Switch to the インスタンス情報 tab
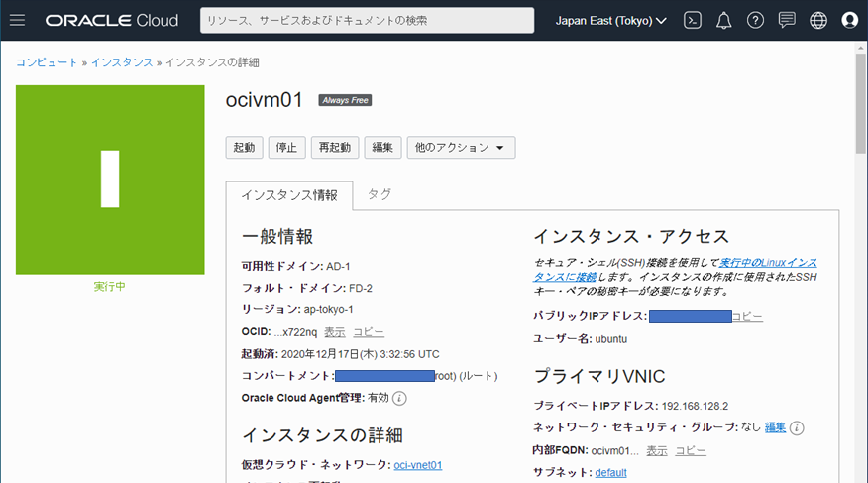This screenshot has height=483, width=868. [x=289, y=195]
